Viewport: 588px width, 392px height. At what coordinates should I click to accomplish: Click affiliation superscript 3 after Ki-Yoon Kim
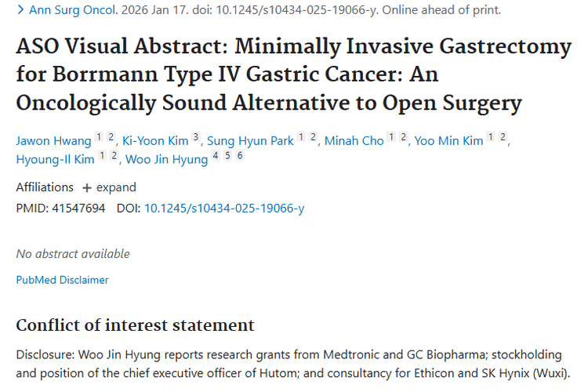pyautogui.click(x=196, y=137)
